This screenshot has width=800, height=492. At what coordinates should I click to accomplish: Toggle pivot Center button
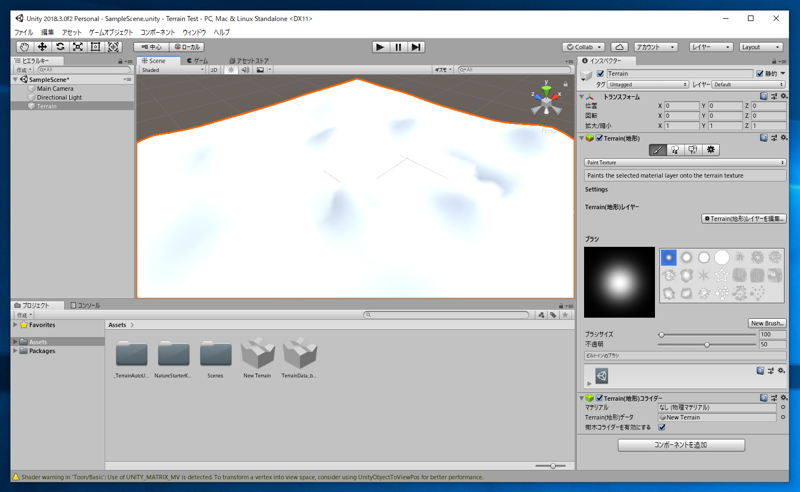point(152,47)
